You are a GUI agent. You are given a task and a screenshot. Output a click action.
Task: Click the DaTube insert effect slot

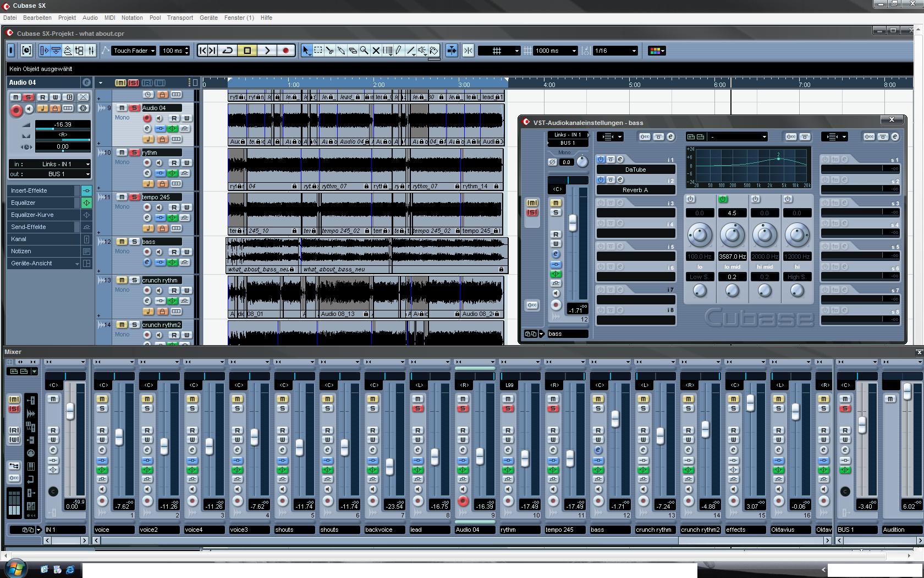point(635,170)
